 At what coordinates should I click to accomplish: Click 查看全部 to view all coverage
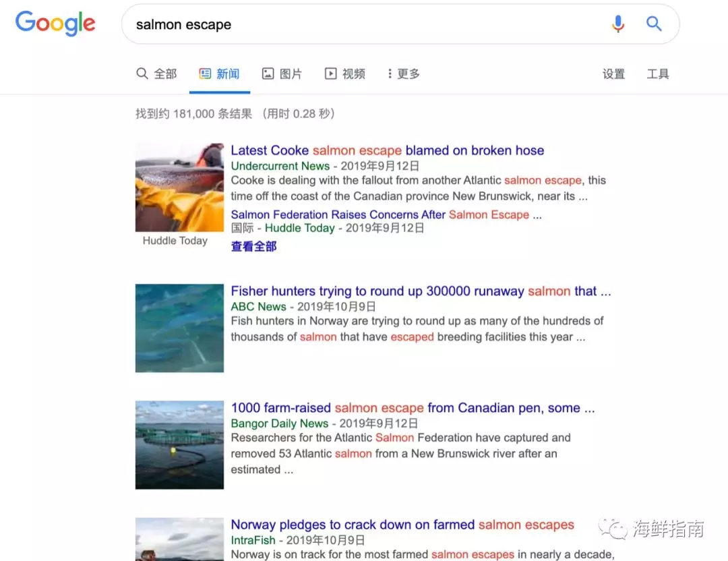pyautogui.click(x=253, y=246)
